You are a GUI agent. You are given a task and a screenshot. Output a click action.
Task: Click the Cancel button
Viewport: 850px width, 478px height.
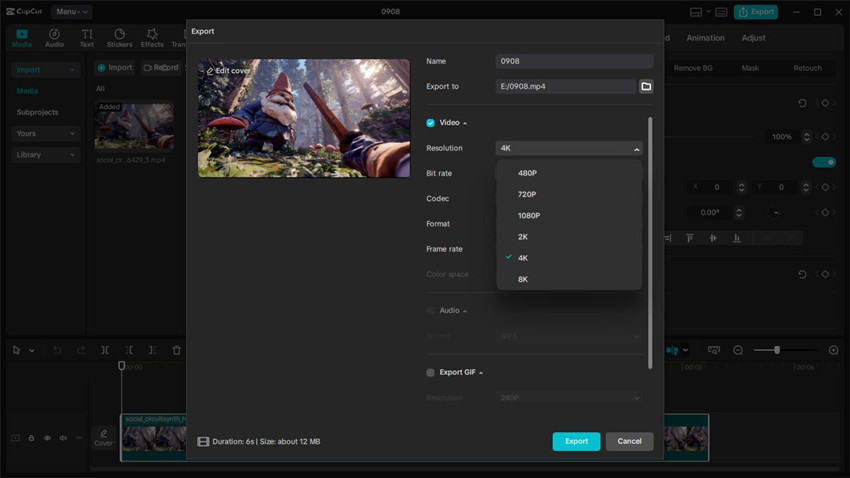click(x=629, y=441)
